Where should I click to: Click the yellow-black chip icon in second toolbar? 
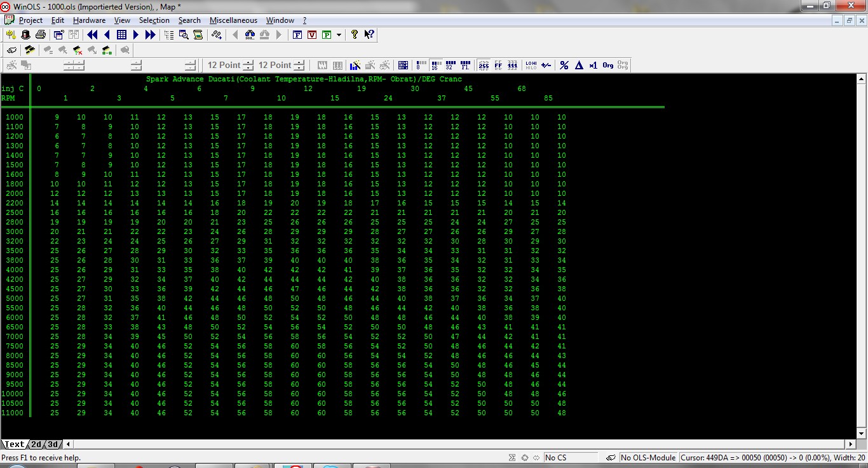click(x=30, y=50)
